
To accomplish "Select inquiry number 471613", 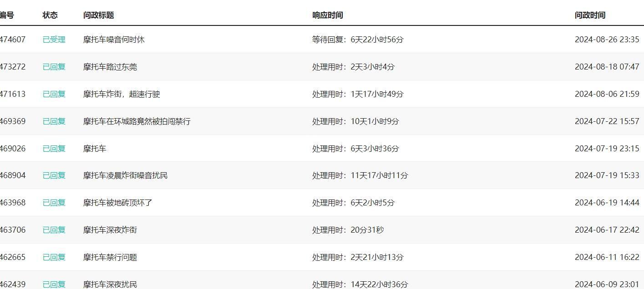I will point(12,94).
